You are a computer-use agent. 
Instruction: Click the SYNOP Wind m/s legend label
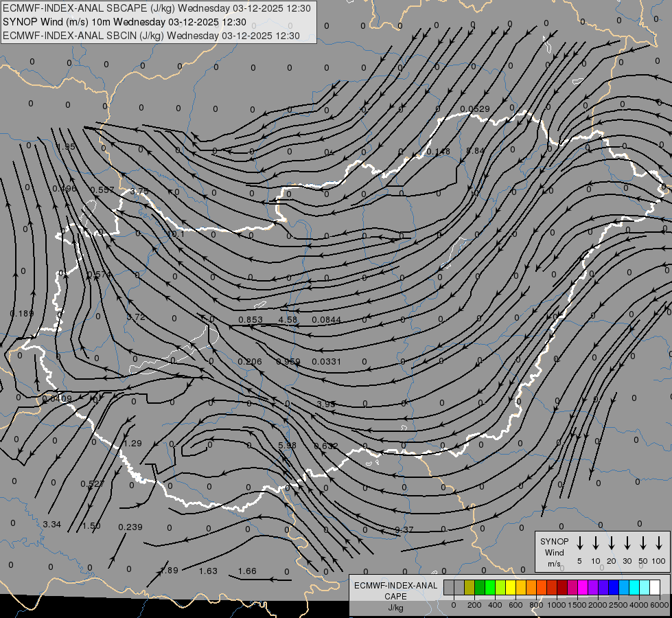[554, 552]
